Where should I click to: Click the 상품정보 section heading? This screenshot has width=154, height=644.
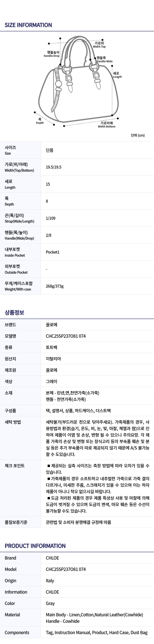pyautogui.click(x=14, y=312)
